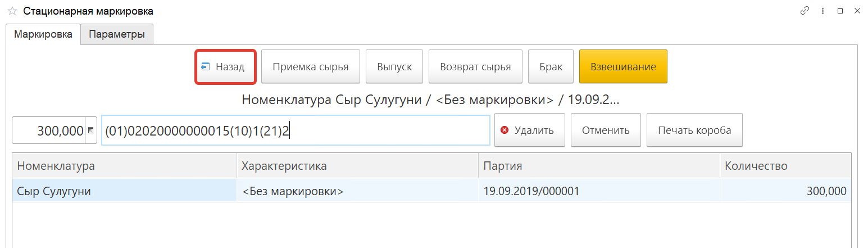868x248 pixels.
Task: Select the Сыр Сулугуни table row
Action: click(x=124, y=191)
